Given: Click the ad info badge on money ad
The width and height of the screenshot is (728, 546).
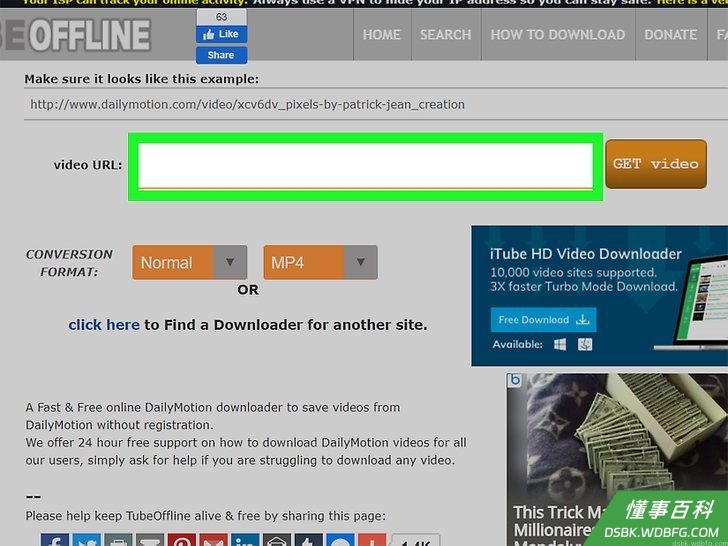Looking at the screenshot, I should point(514,380).
